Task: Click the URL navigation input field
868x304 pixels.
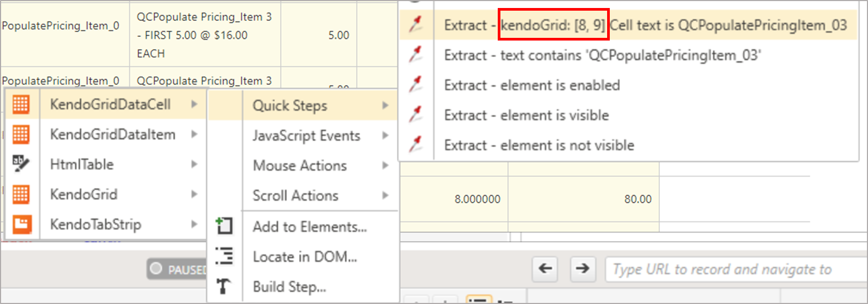Action: [x=736, y=269]
